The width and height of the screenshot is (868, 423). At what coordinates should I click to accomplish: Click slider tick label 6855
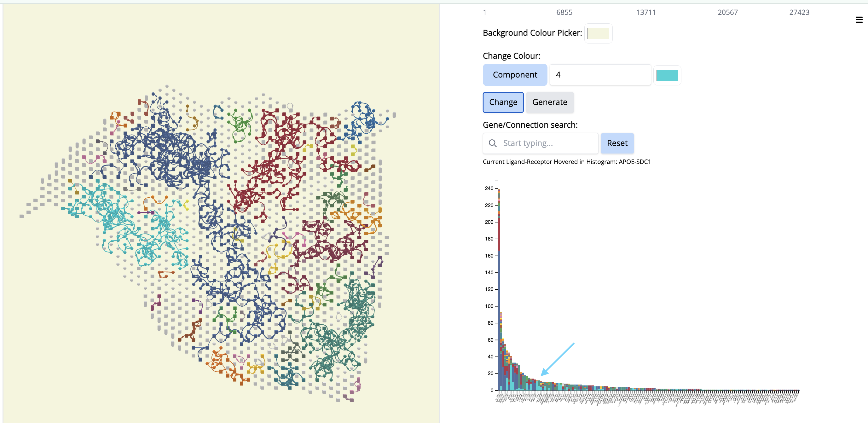click(564, 13)
